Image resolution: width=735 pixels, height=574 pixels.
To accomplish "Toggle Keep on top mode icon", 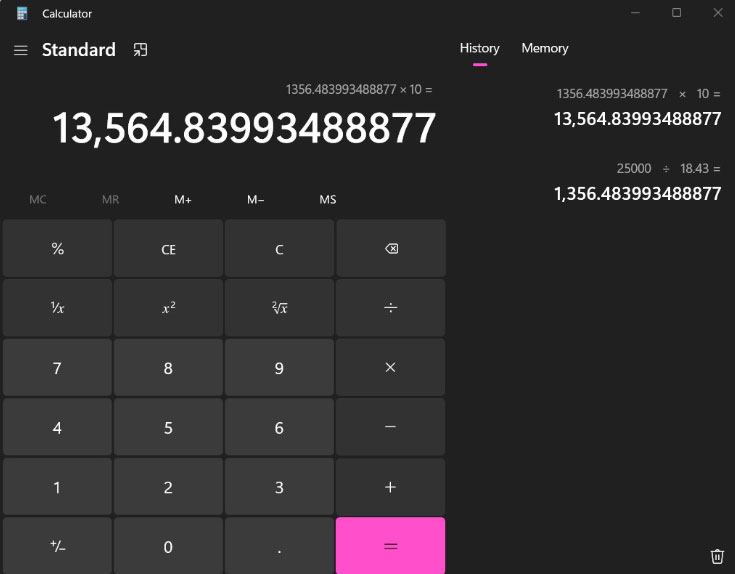I will tap(140, 50).
